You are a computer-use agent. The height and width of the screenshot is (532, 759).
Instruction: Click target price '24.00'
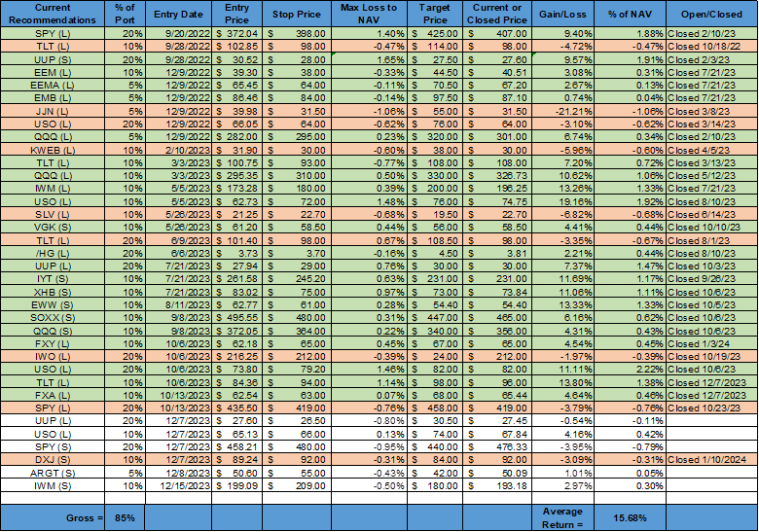pyautogui.click(x=435, y=356)
